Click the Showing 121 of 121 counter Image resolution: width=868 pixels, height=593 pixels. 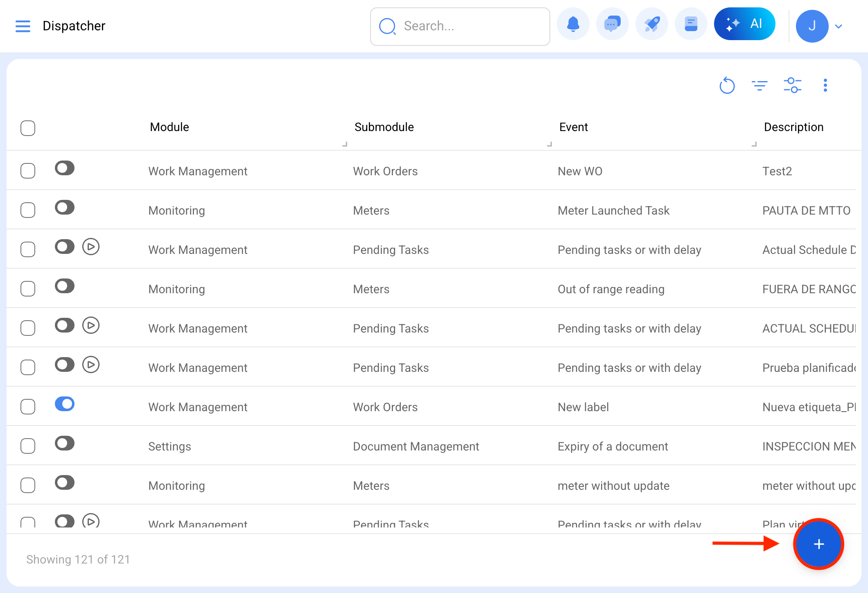click(x=78, y=559)
